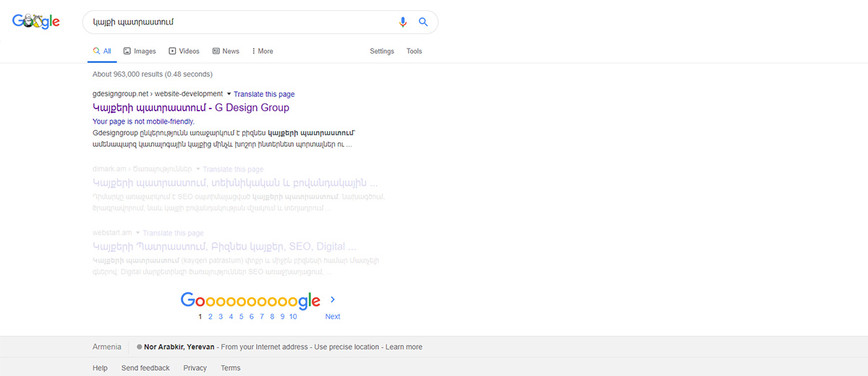The height and width of the screenshot is (376, 868).
Task: Click the Google logo in the header
Action: 36,22
